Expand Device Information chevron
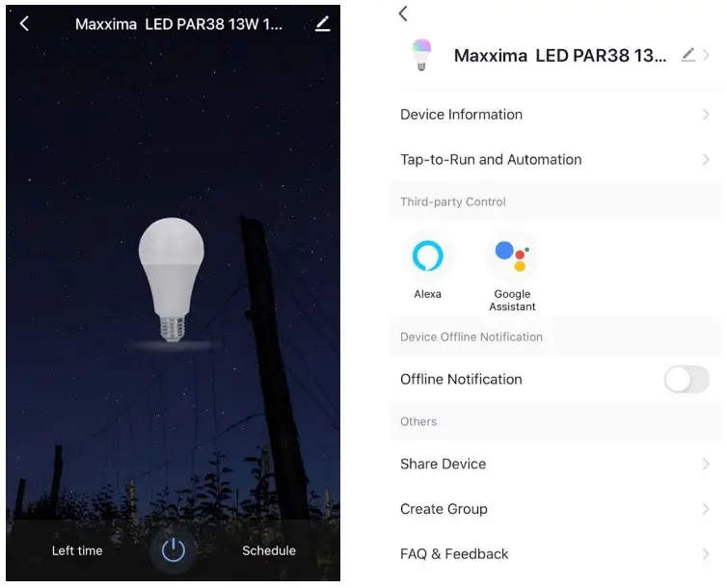The width and height of the screenshot is (727, 588). pos(706,115)
